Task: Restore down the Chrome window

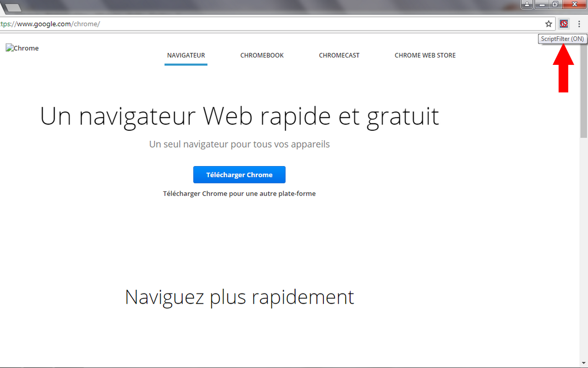Action: (555, 4)
